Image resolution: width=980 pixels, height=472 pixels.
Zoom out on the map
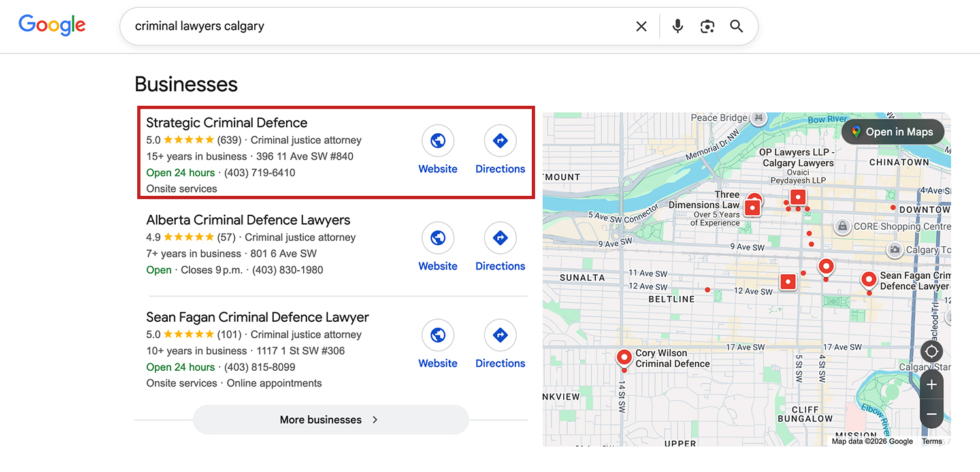click(x=932, y=414)
